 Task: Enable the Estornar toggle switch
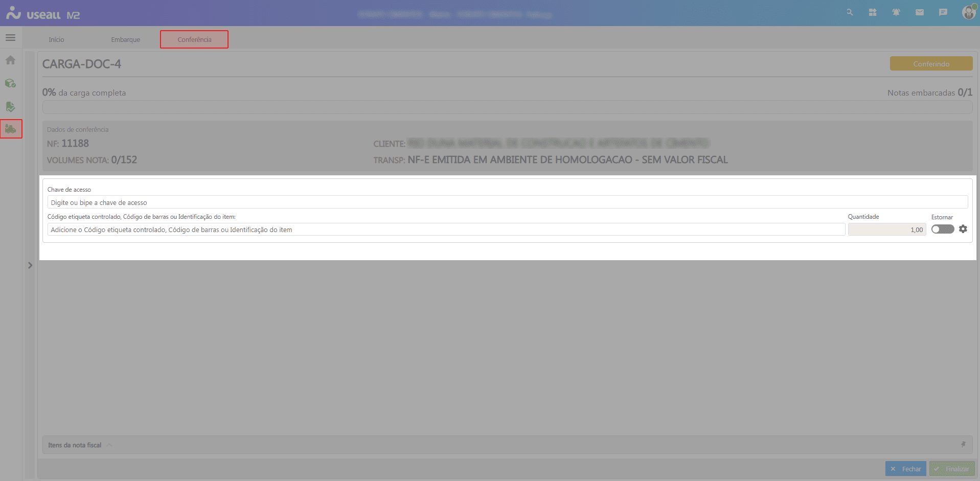click(x=942, y=230)
